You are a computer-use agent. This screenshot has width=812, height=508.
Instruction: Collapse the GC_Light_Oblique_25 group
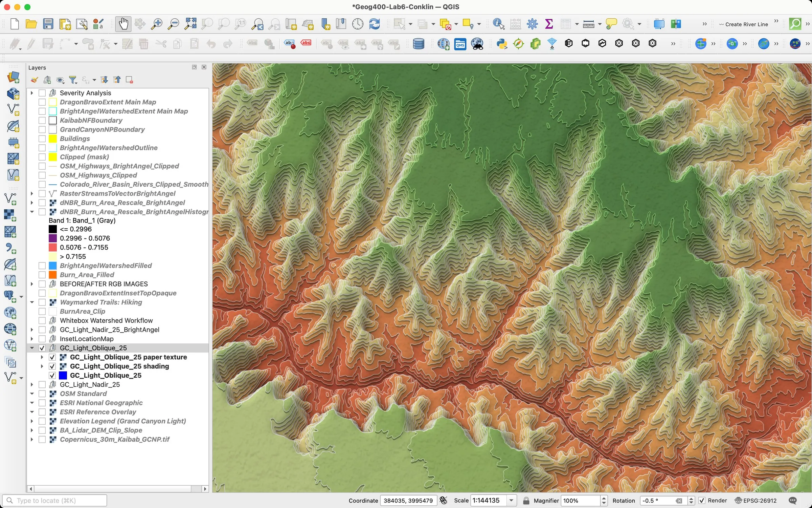coord(32,348)
